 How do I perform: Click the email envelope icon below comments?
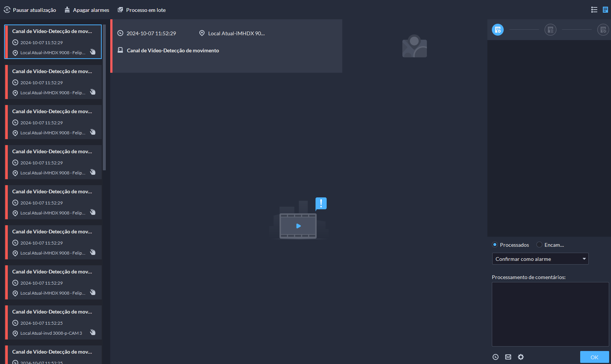click(x=508, y=357)
